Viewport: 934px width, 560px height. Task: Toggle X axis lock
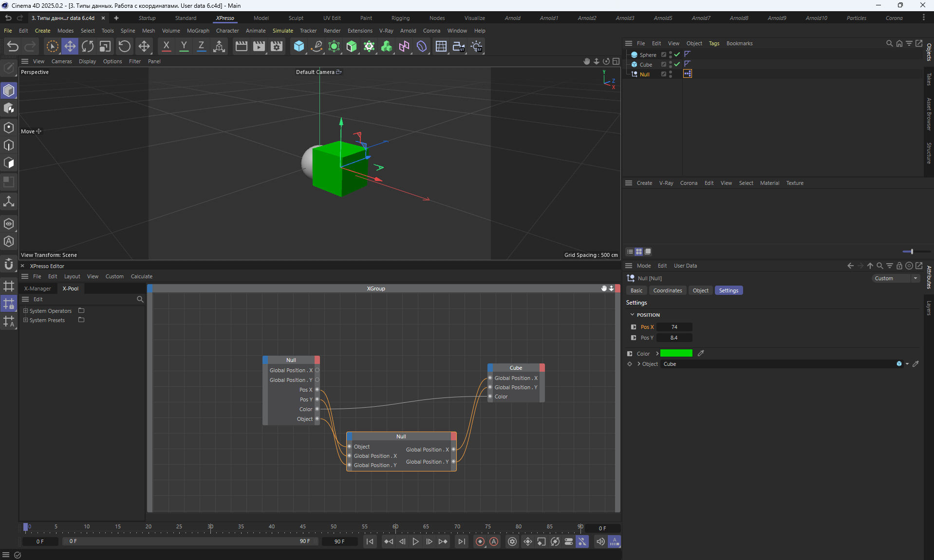click(166, 46)
